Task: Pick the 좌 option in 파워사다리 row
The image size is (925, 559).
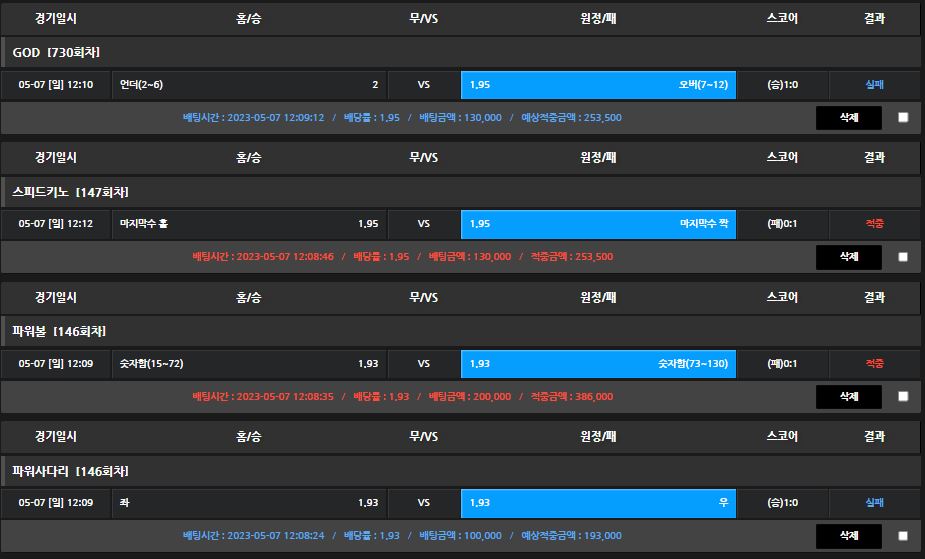Action: pyautogui.click(x=249, y=503)
